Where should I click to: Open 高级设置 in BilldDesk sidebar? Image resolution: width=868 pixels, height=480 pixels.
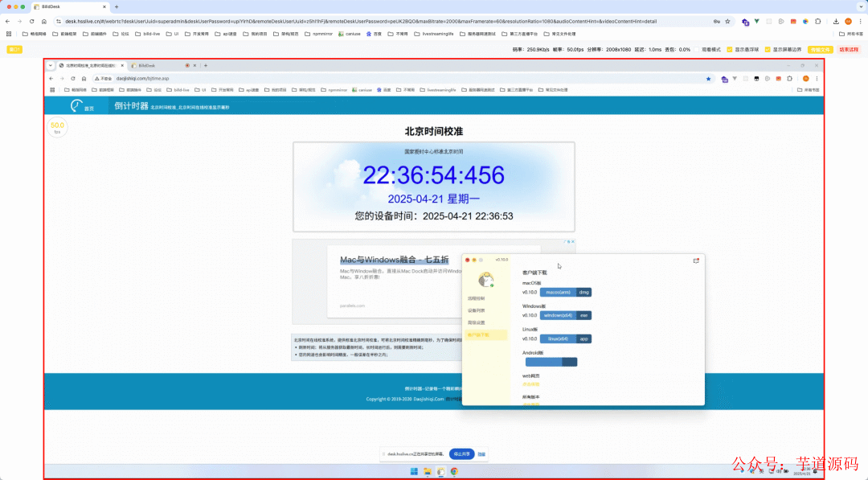coord(476,322)
